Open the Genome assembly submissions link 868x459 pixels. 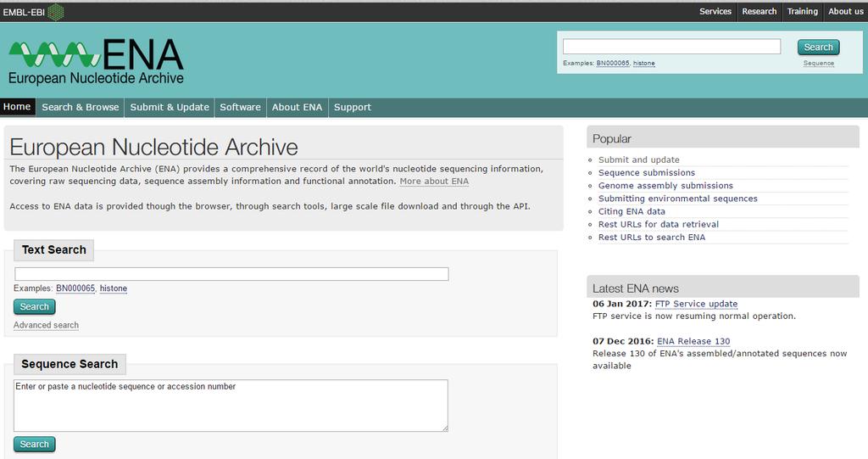click(x=665, y=186)
